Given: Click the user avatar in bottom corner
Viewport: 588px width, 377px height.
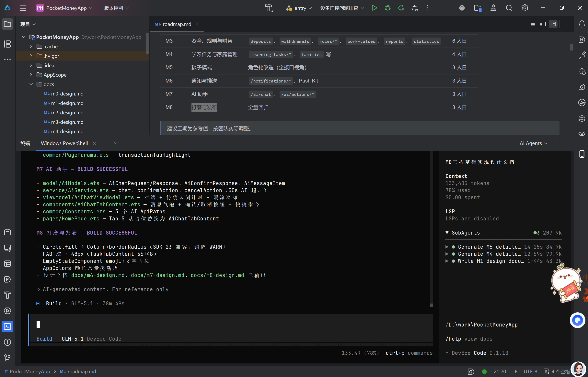Looking at the screenshot, I should [578, 369].
